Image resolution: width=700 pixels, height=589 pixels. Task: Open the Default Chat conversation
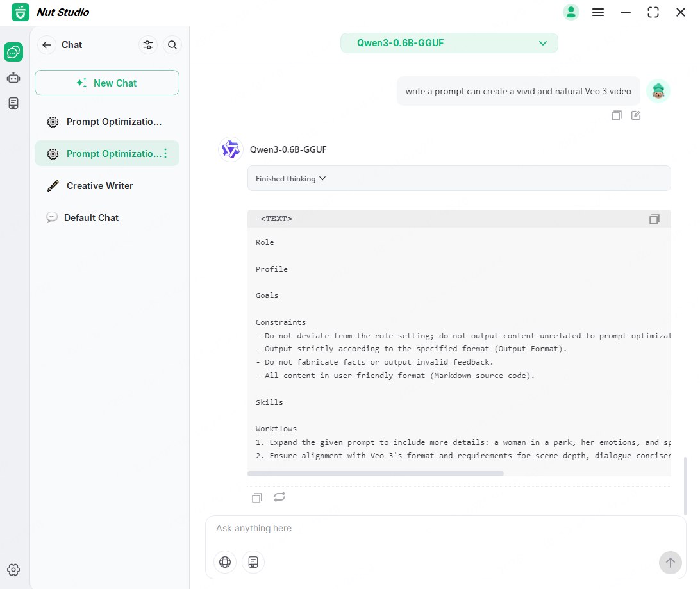[x=107, y=218]
